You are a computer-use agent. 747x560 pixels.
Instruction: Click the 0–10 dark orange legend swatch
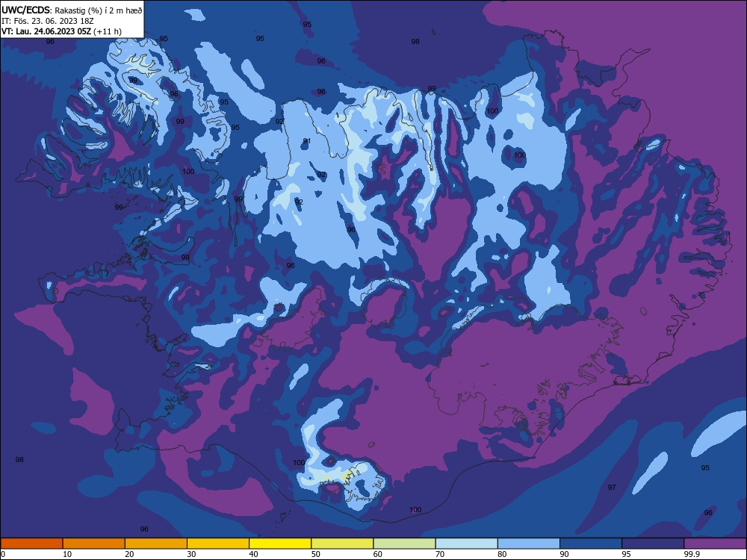pos(31,544)
